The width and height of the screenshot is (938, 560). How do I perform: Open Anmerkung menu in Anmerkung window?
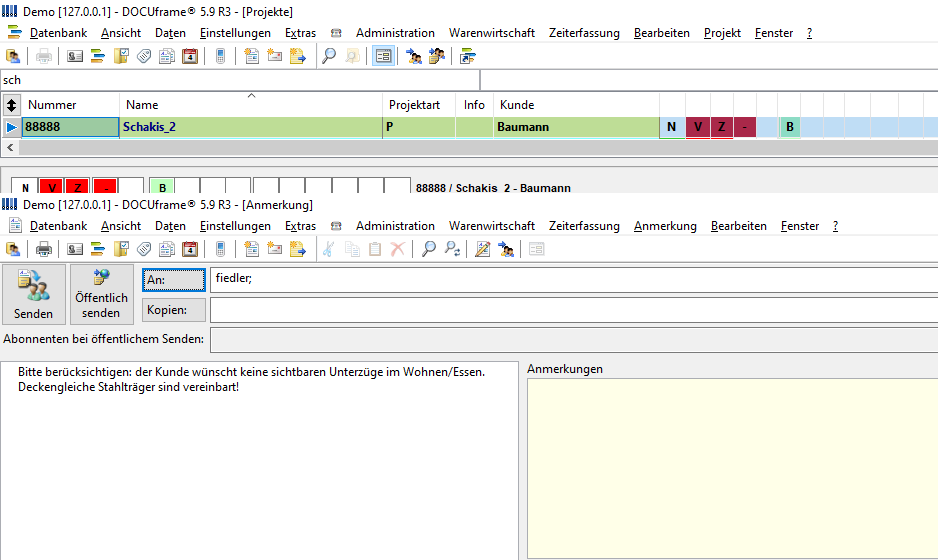tap(665, 226)
